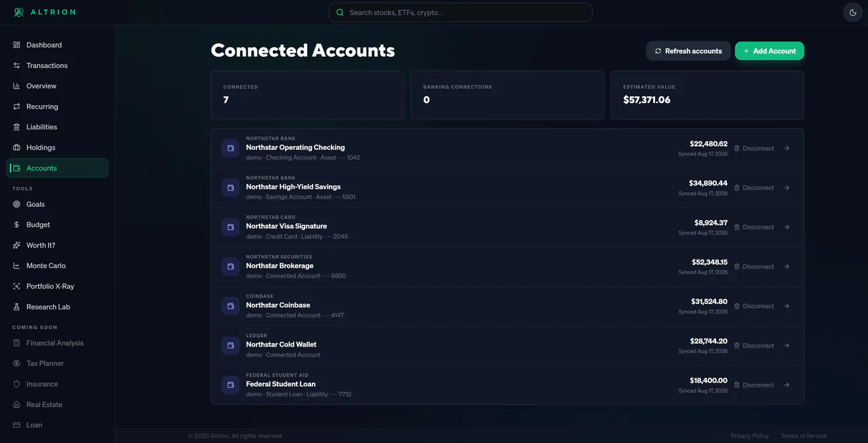
Task: Click the search magnifier icon
Action: click(340, 12)
